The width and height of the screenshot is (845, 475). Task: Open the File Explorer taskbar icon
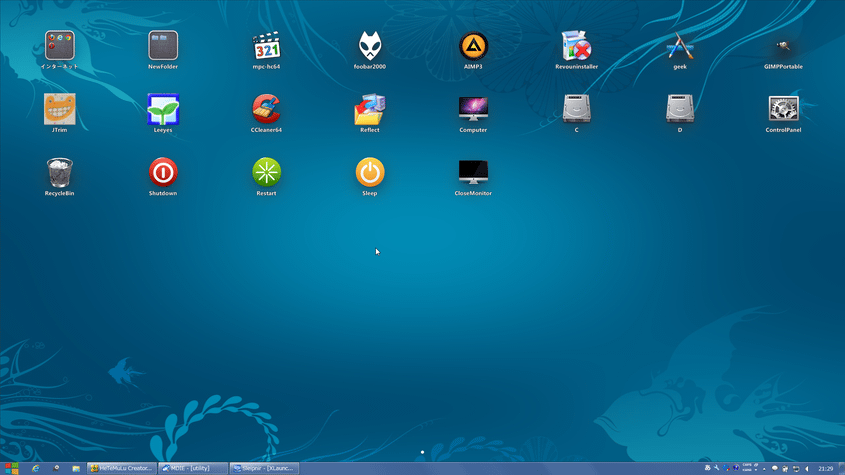coord(76,469)
